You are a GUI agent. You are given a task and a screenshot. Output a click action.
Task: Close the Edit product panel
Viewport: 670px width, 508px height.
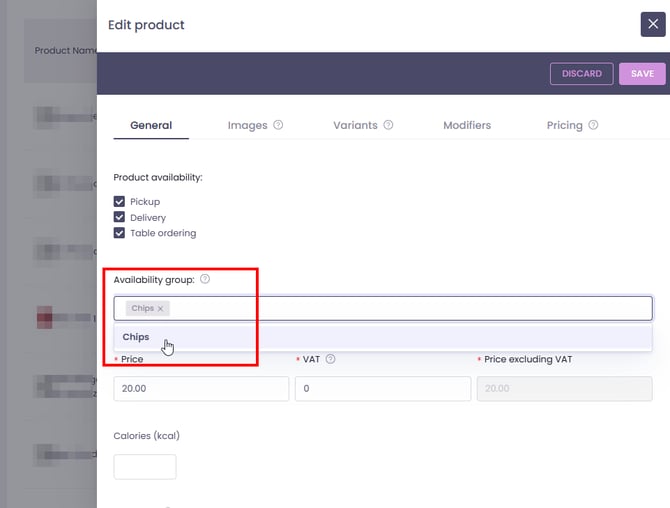click(652, 24)
